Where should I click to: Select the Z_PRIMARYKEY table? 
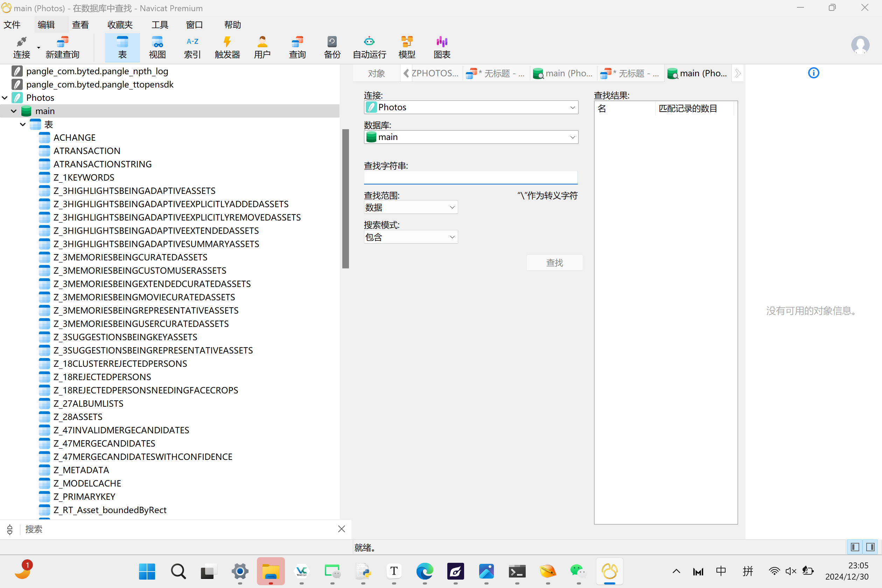tap(84, 497)
